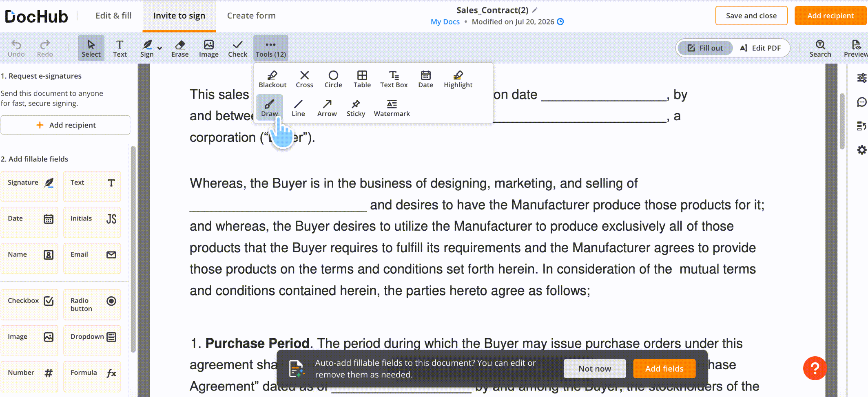Open the right sidebar sliders icon
868x397 pixels.
pos(862,78)
